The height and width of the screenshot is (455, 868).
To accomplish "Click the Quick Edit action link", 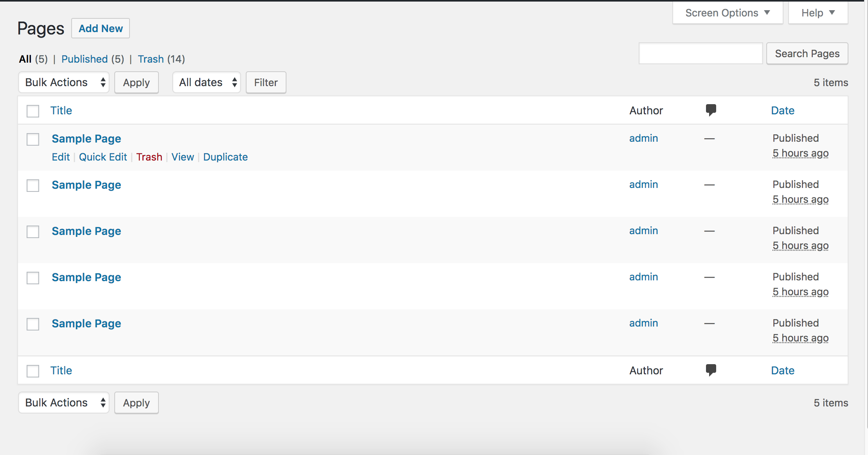I will point(103,157).
